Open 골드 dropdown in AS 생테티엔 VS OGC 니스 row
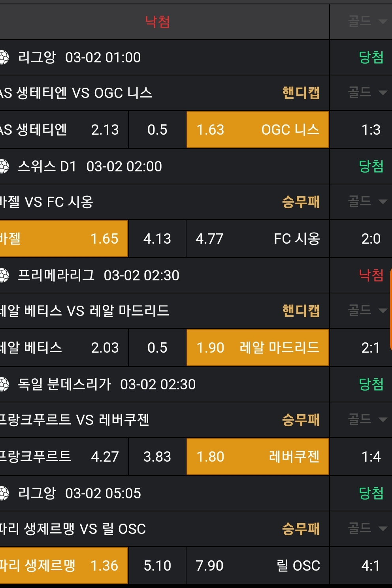Viewport: 392px width, 588px height. pos(367,93)
